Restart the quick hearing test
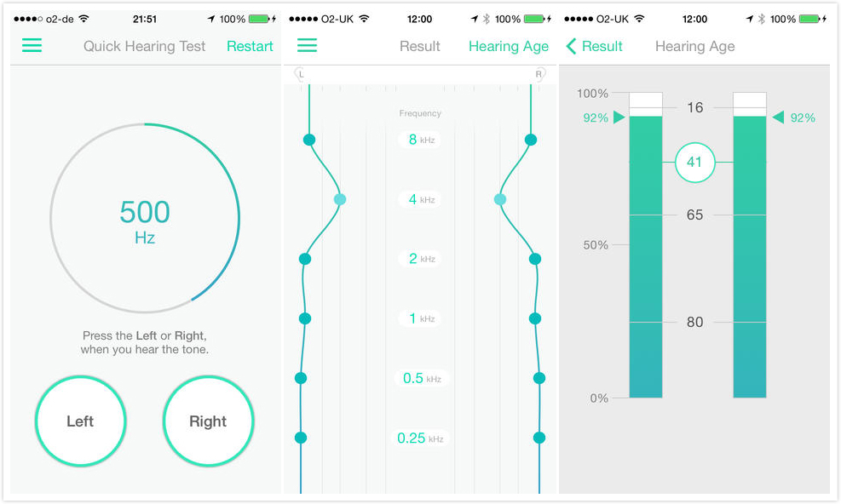This screenshot has height=504, width=841. [250, 46]
